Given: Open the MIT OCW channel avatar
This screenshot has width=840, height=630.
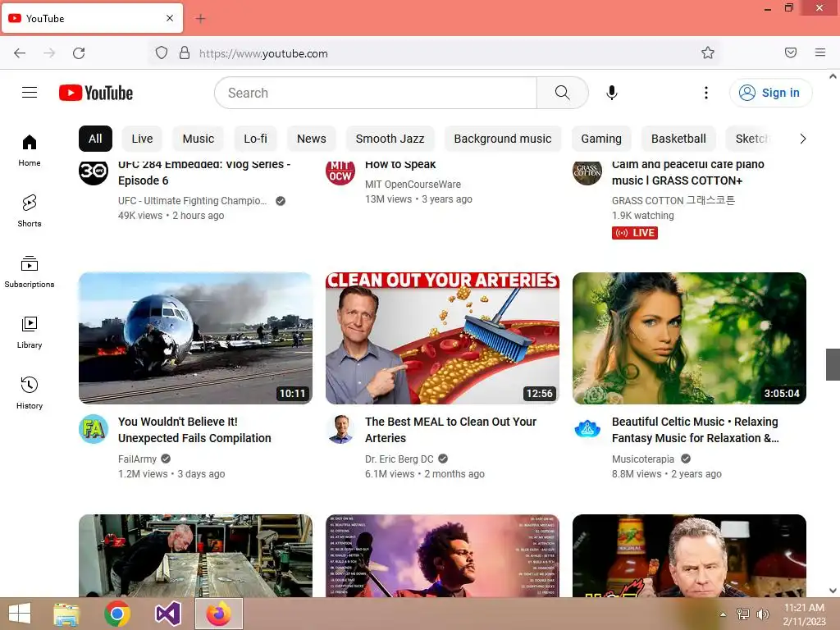Looking at the screenshot, I should click(x=340, y=171).
